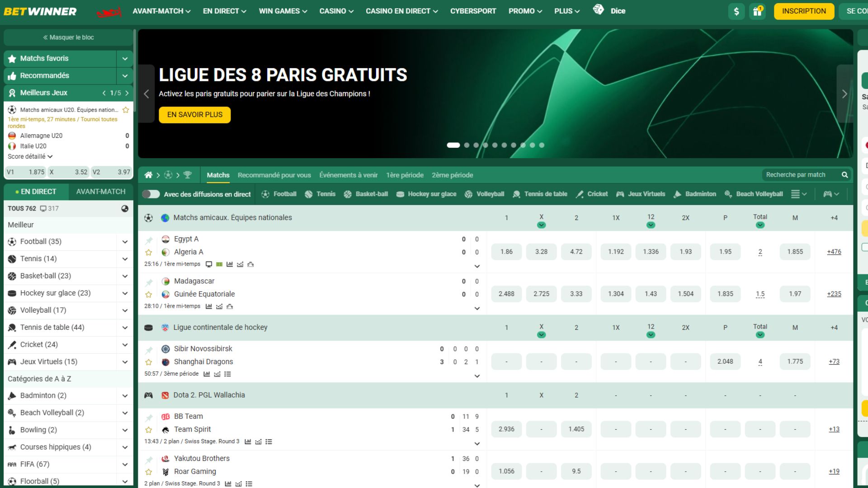The image size is (868, 488).
Task: Click the dollar payments icon in the top bar
Action: click(x=736, y=11)
